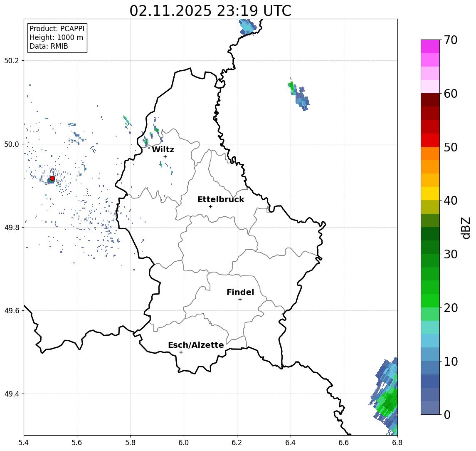Click the latitude axis label 50.2

point(12,60)
